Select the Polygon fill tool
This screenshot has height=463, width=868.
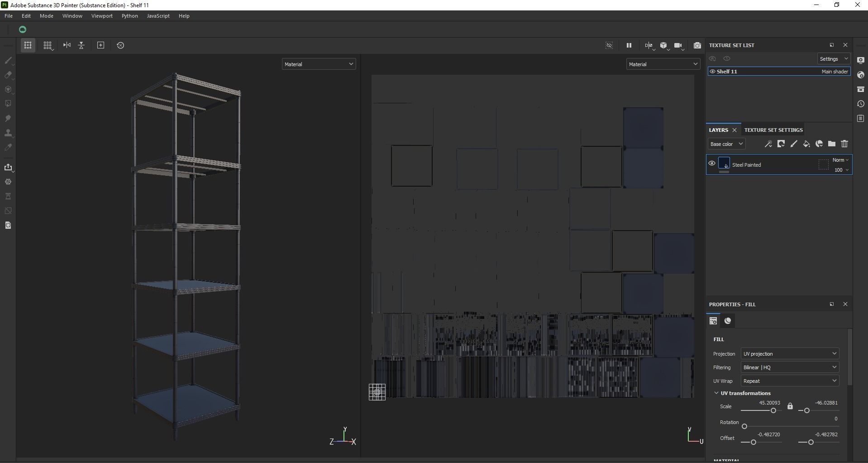(8, 104)
